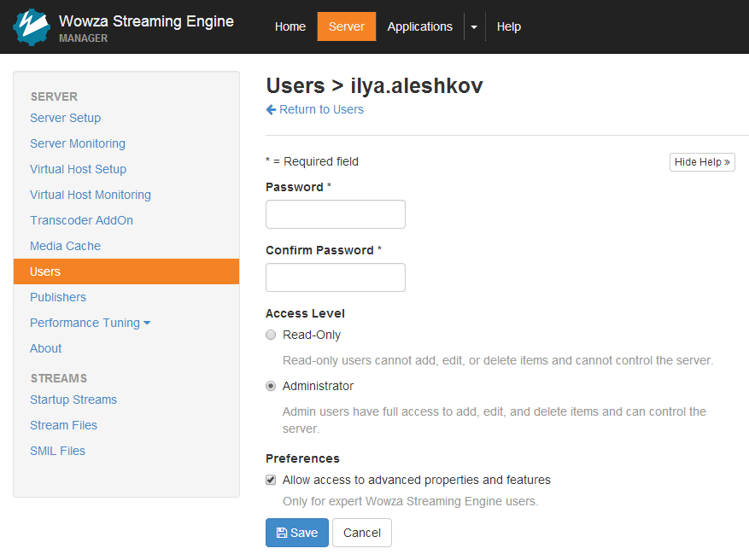Image resolution: width=749 pixels, height=560 pixels.
Task: Collapse help with Hide Help button
Action: tap(701, 161)
